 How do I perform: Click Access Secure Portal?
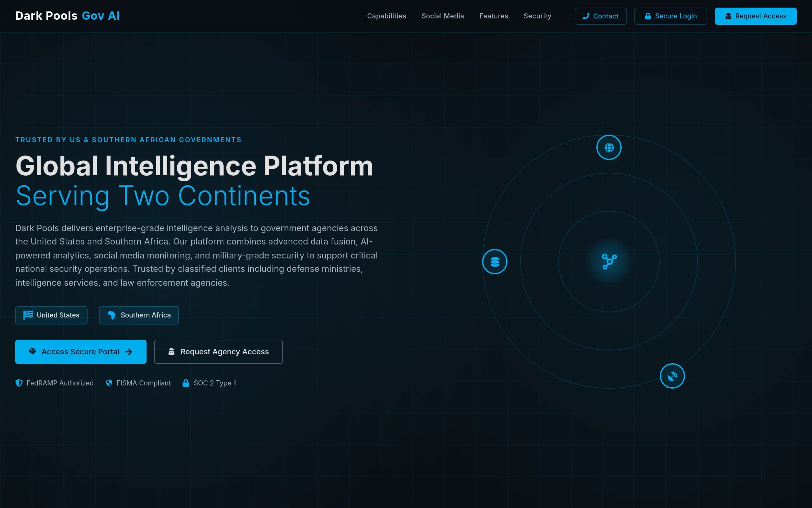click(81, 352)
